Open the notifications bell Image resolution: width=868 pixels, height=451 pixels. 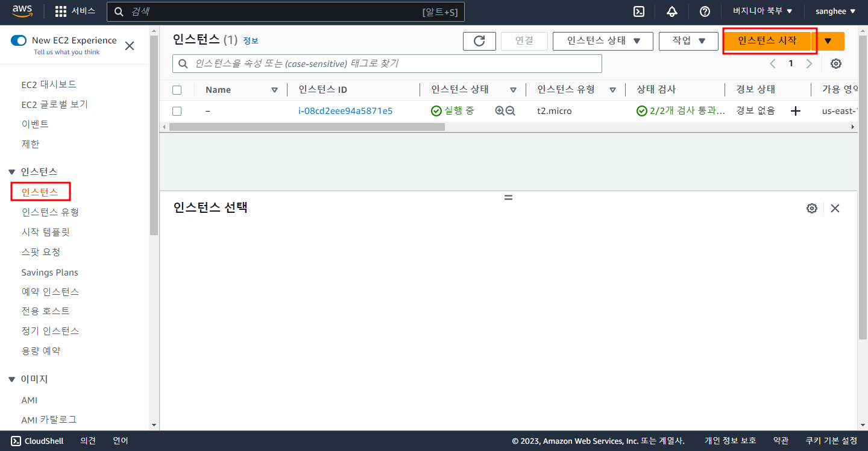coord(672,11)
